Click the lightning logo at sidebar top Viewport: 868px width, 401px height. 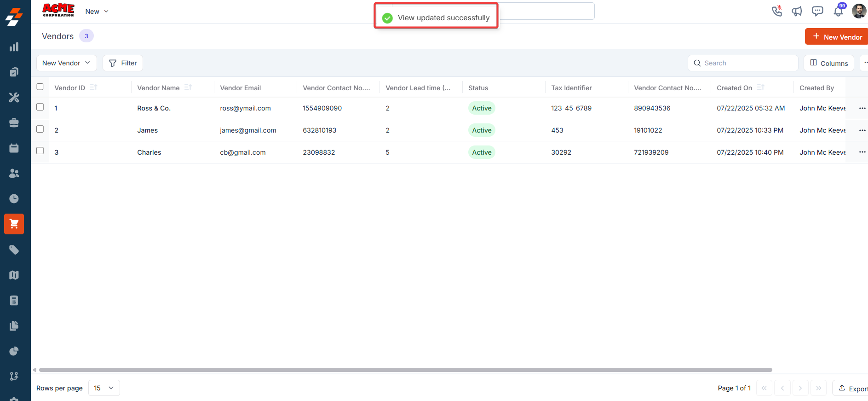tap(14, 17)
